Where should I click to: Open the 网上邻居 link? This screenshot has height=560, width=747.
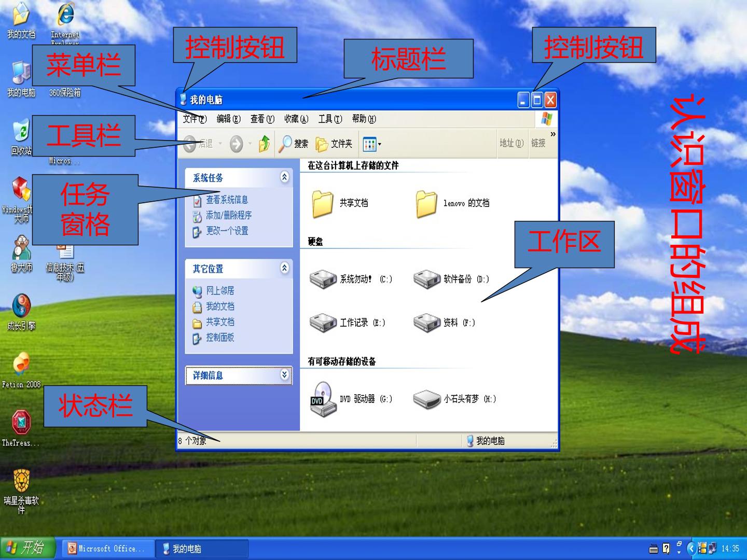[x=220, y=290]
